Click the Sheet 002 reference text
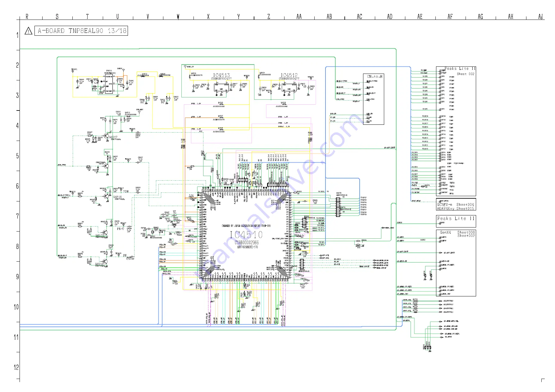 pos(466,74)
